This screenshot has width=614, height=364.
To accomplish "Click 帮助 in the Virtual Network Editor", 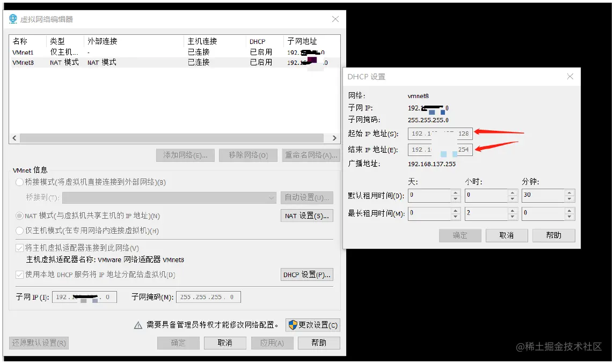I will click(x=319, y=343).
